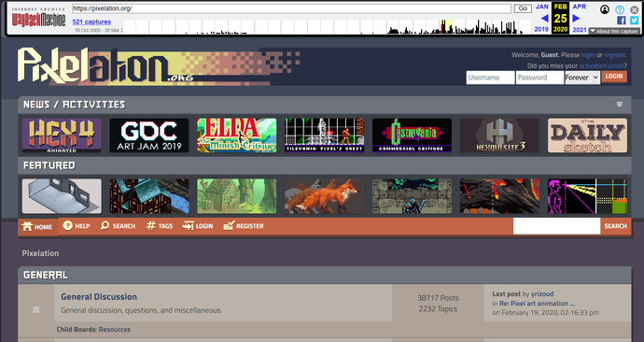Click the Pixelation breadcrumb link
Viewport: 644px width, 342px height.
click(40, 253)
